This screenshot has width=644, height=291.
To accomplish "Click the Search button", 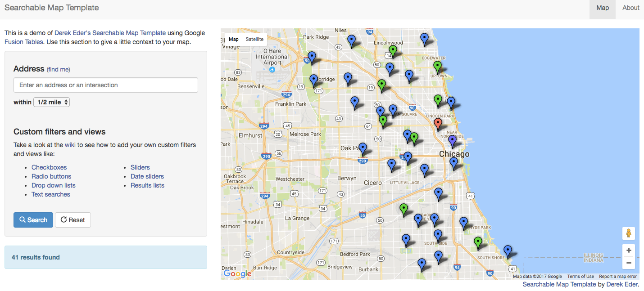I will pyautogui.click(x=33, y=220).
